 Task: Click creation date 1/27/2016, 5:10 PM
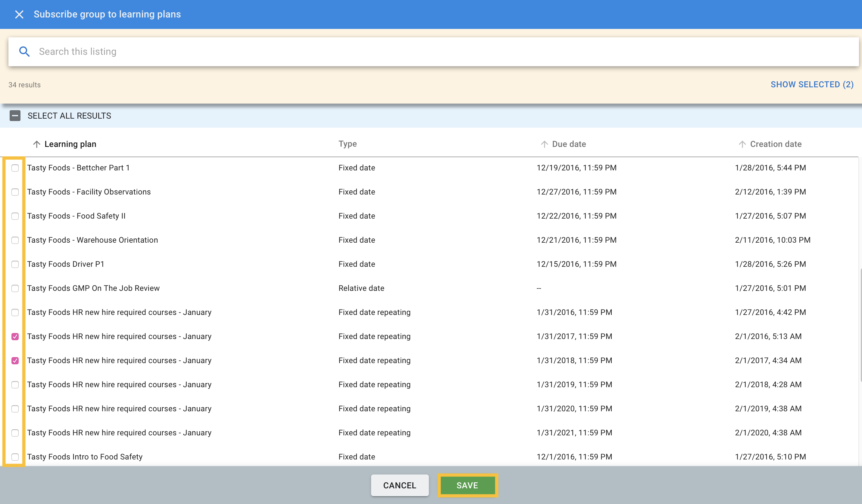click(770, 457)
